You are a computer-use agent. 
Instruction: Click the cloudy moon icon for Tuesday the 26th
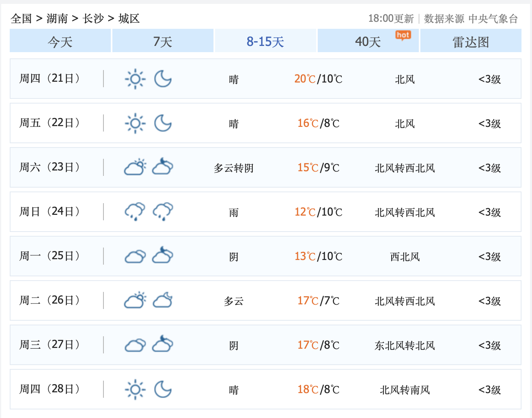(163, 300)
